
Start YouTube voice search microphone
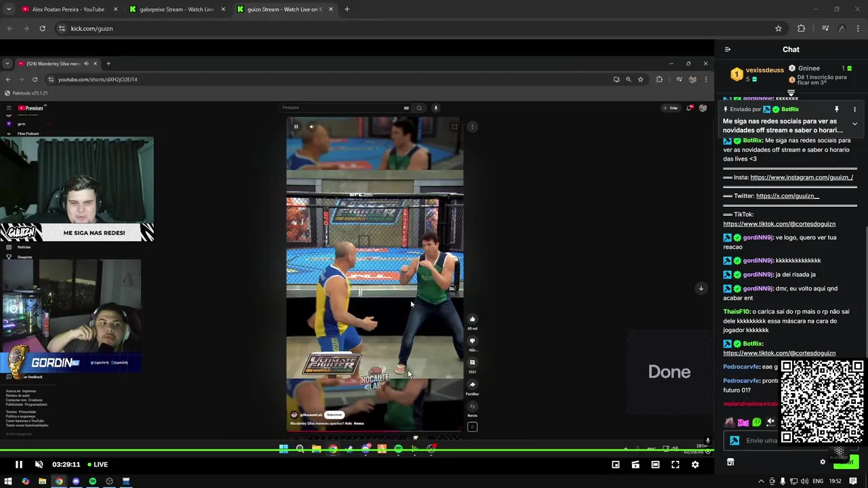[x=436, y=108]
